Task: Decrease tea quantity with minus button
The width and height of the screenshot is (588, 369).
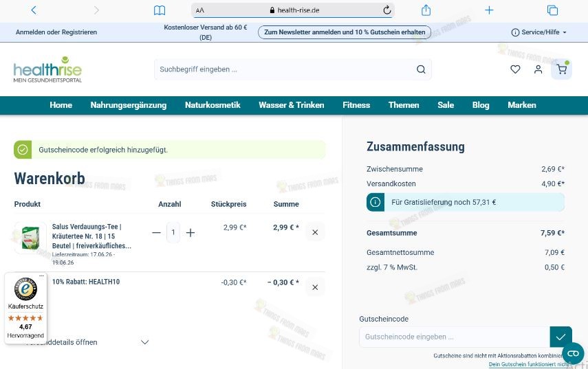Action: click(x=156, y=233)
